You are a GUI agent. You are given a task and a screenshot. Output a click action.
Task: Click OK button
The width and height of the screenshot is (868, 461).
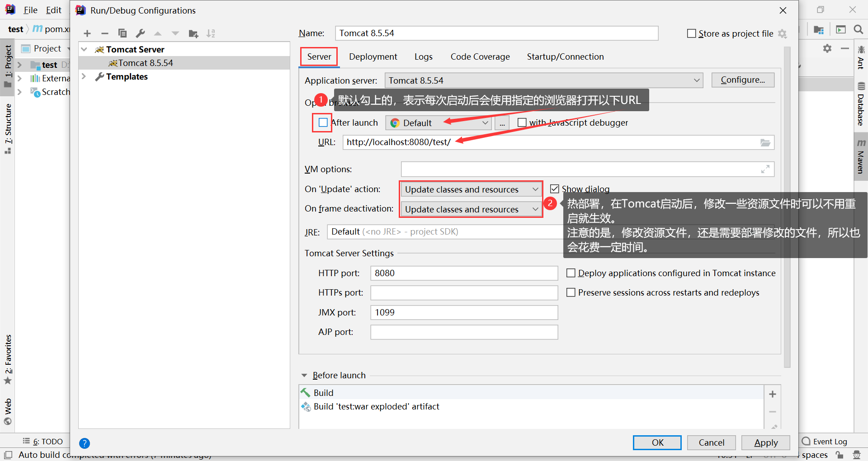(x=657, y=442)
